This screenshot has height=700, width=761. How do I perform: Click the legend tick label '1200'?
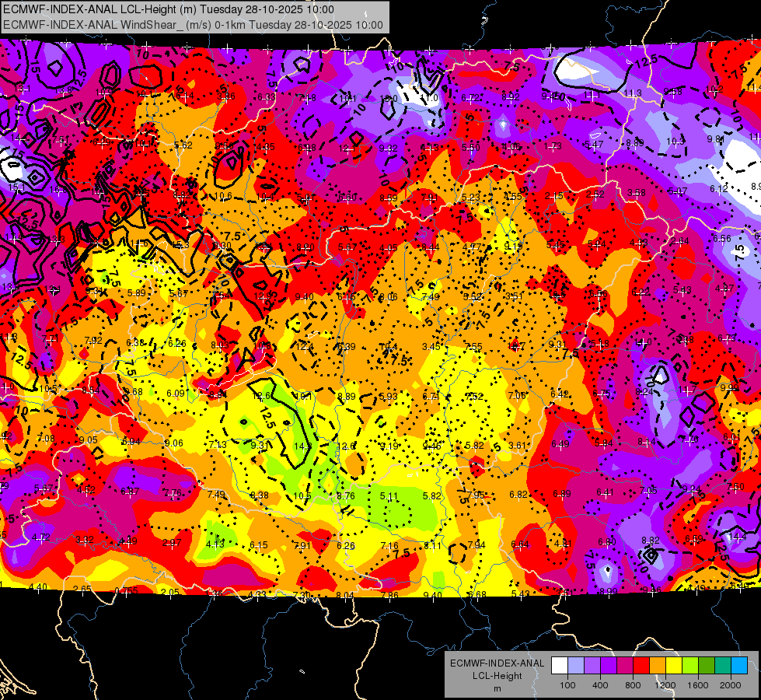click(x=665, y=685)
